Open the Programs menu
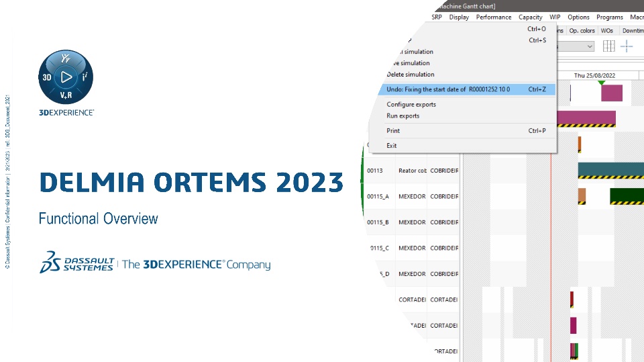This screenshot has height=362, width=644. tap(610, 17)
